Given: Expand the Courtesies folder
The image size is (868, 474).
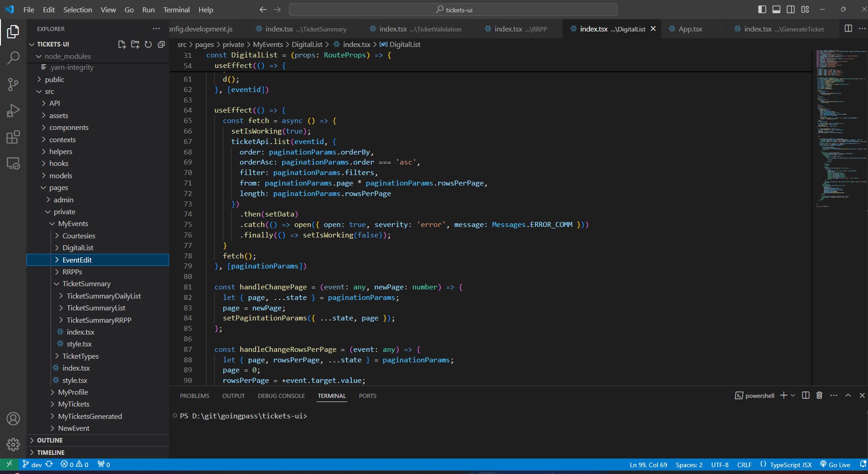Looking at the screenshot, I should [78, 236].
